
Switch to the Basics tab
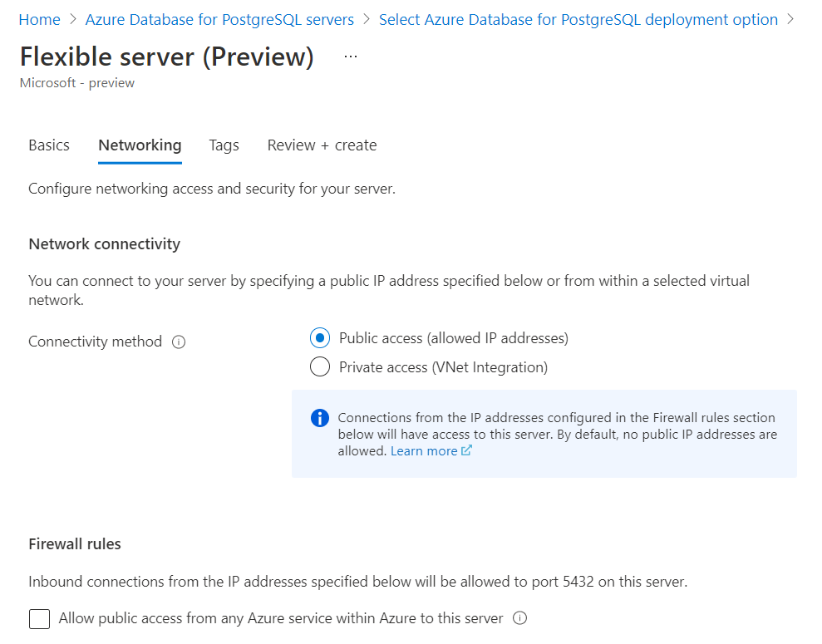pyautogui.click(x=49, y=145)
